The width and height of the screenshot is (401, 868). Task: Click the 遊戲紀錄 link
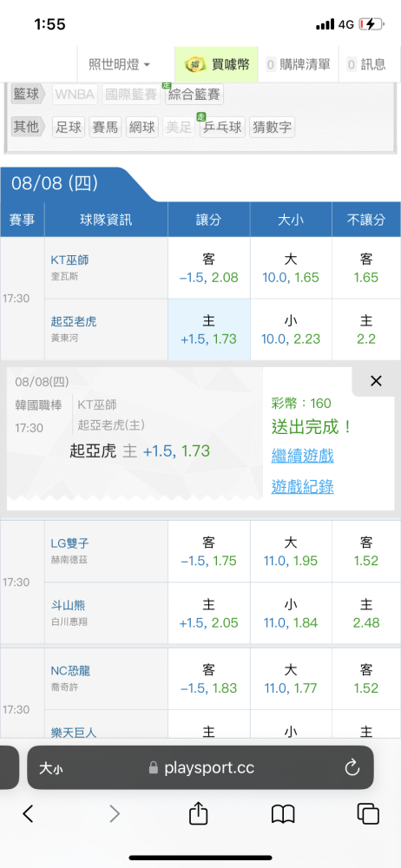click(302, 487)
